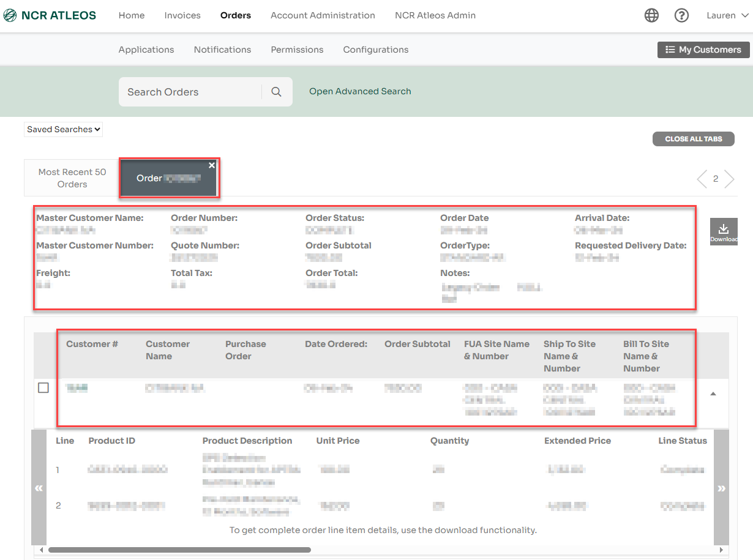Select the open Order tab
Screen dimensions: 753x560
click(169, 178)
